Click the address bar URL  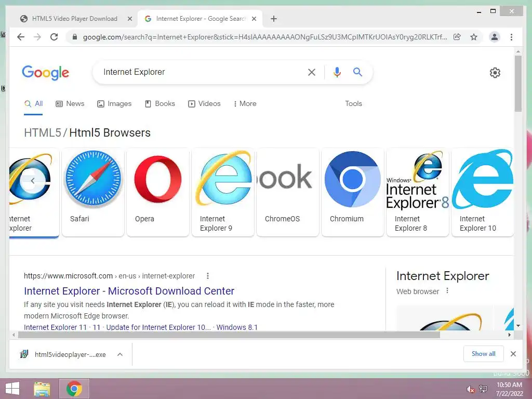pyautogui.click(x=264, y=37)
